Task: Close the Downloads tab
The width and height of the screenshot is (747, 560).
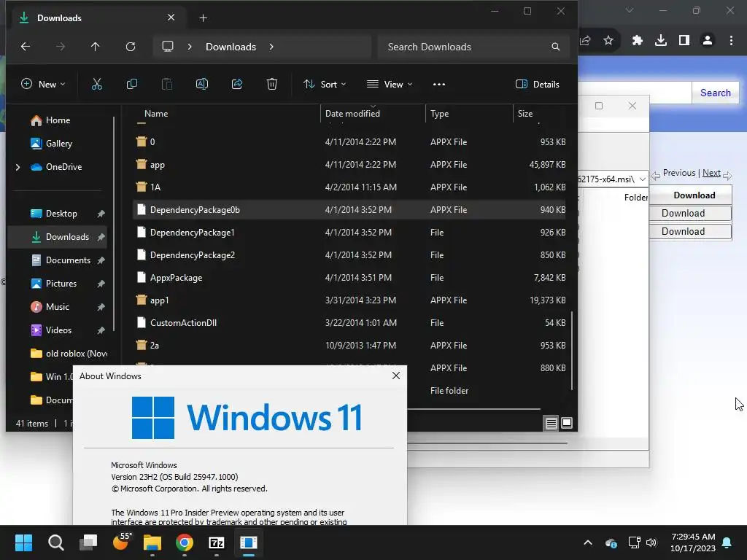Action: pos(171,17)
